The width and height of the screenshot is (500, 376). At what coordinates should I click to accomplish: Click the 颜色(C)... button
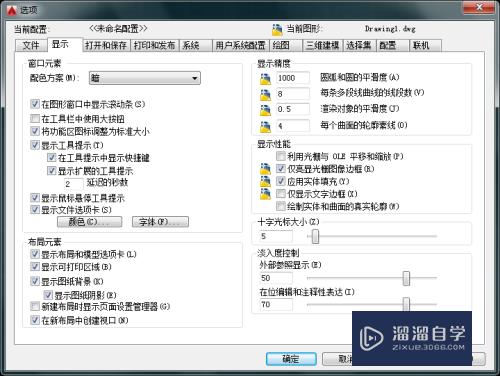89,222
